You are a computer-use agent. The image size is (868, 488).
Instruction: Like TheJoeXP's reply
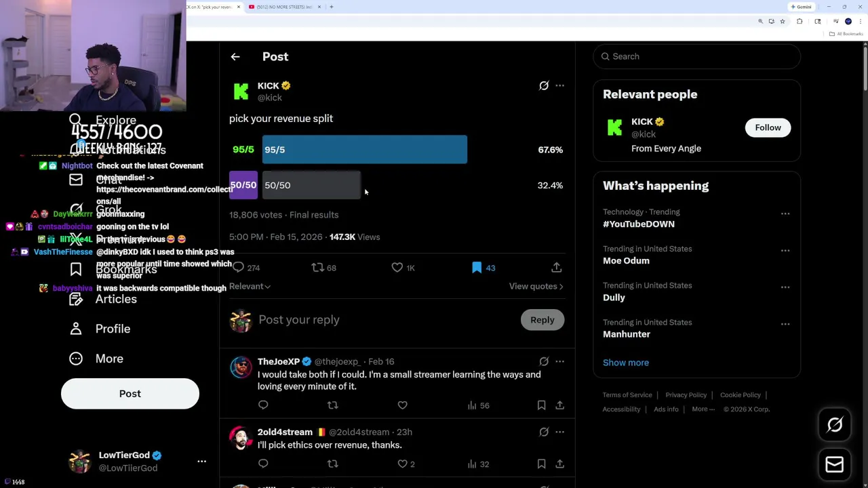click(x=402, y=405)
